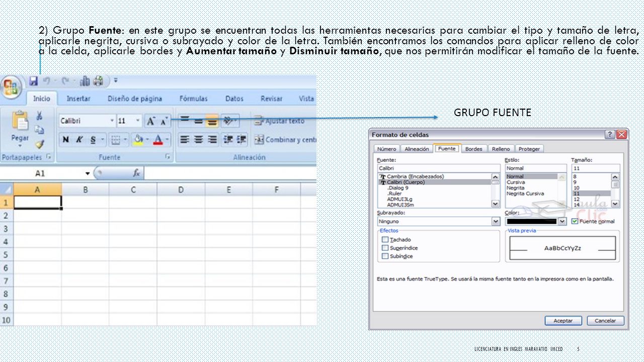Expand the quick access toolbar customize arrow
Screen dimensions: 644x362
pyautogui.click(x=116, y=80)
